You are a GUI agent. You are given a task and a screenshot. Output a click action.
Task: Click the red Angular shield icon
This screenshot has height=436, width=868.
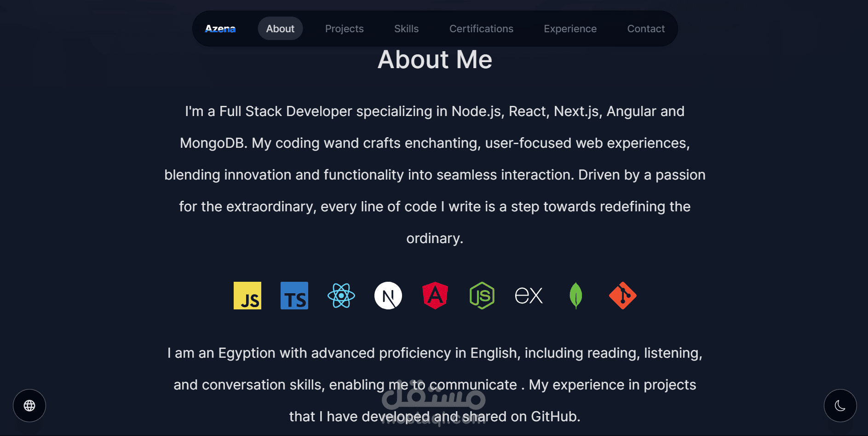(435, 296)
